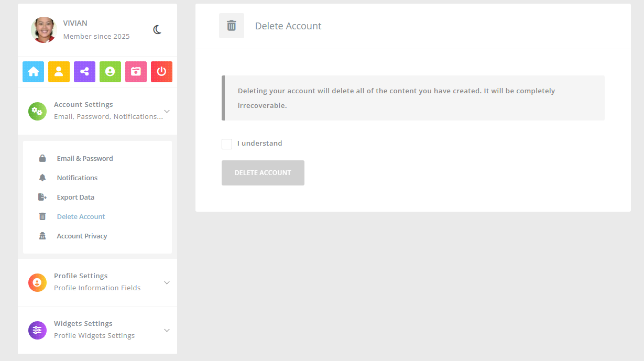Check the I understand checkbox

point(227,144)
